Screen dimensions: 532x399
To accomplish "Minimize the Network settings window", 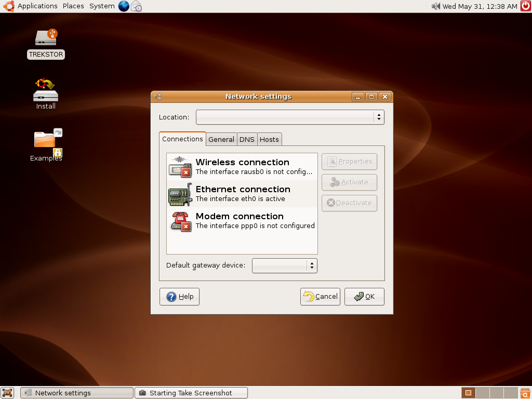I will (357, 97).
